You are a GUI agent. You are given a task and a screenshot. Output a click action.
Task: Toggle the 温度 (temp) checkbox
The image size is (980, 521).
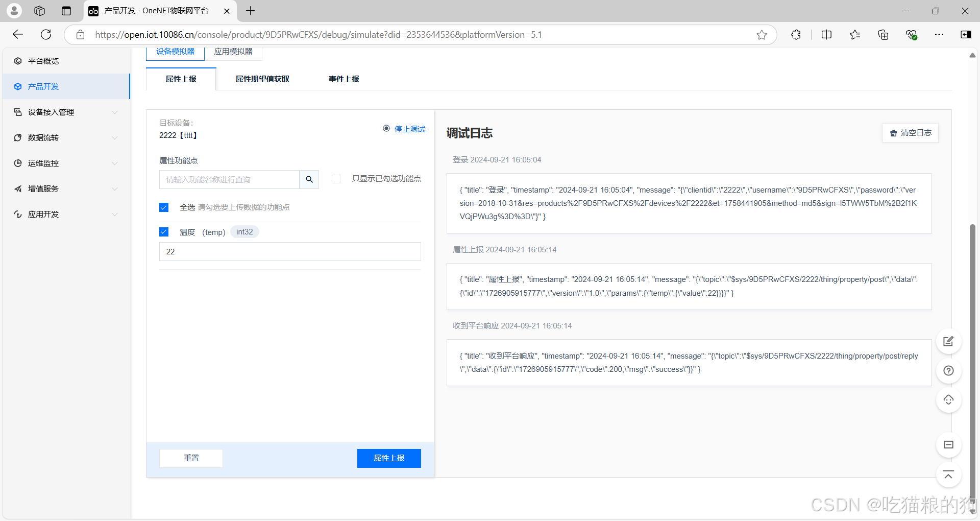pos(164,232)
